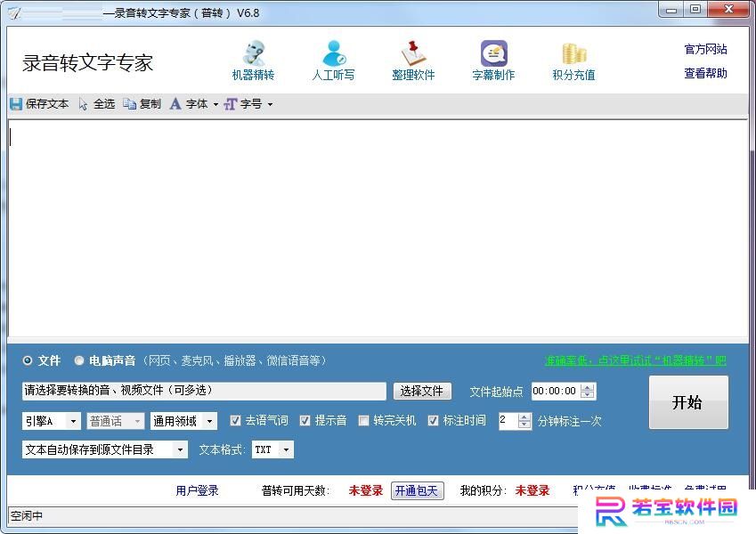Viewport: 756px width, 534px height.
Task: Toggle the 去语气词 checkbox
Action: coord(235,421)
